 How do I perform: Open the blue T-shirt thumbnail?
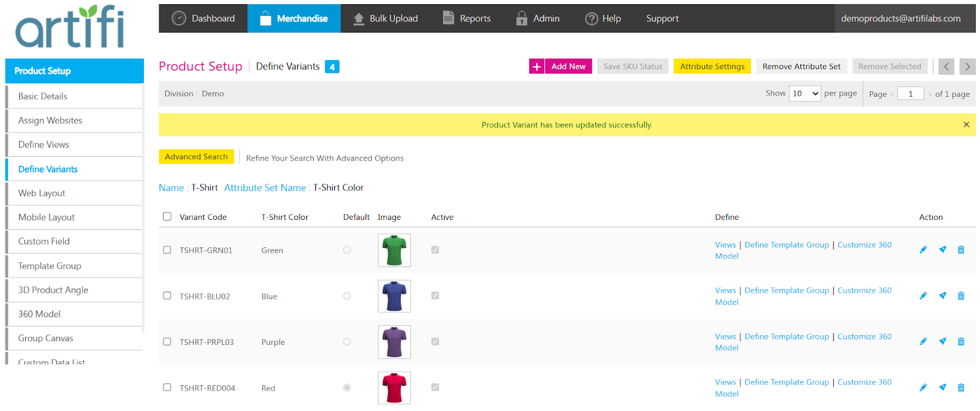[394, 296]
